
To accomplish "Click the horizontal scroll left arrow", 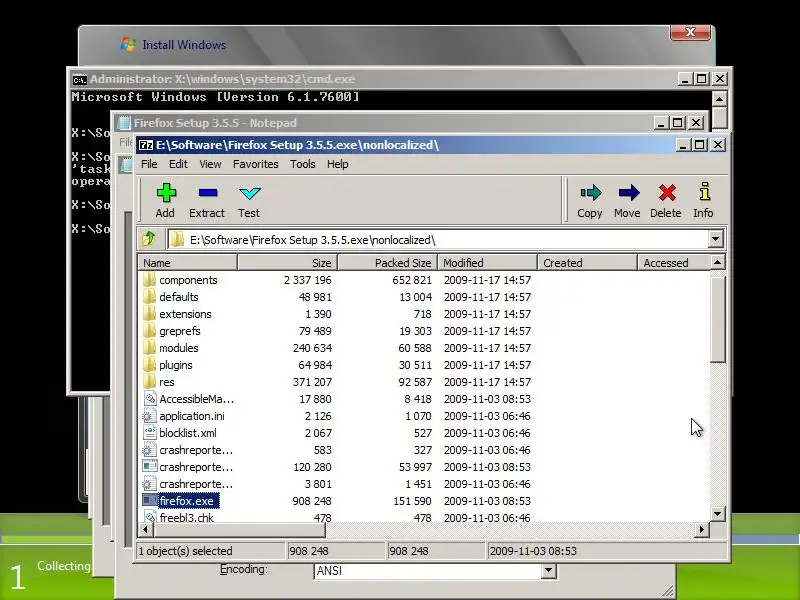I will tap(145, 530).
